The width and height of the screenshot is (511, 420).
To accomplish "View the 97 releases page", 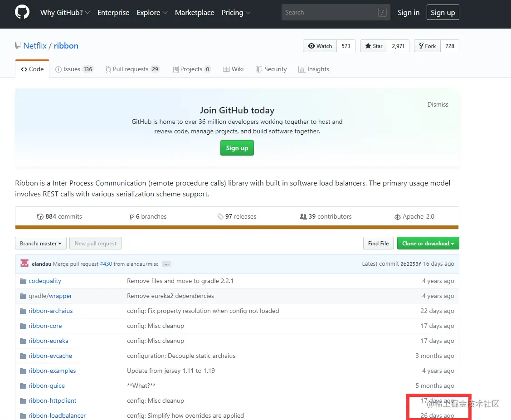I will click(237, 216).
